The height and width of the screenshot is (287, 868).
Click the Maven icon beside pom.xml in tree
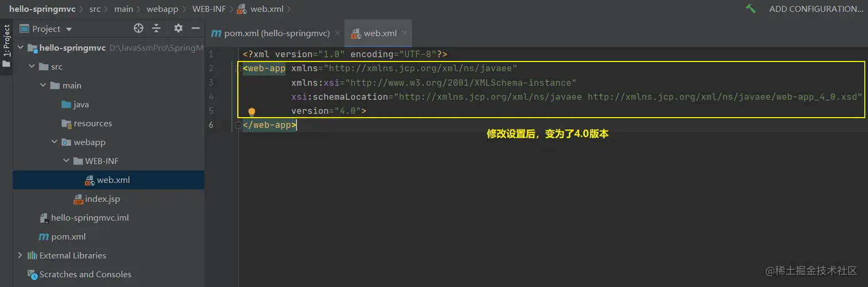(43, 237)
